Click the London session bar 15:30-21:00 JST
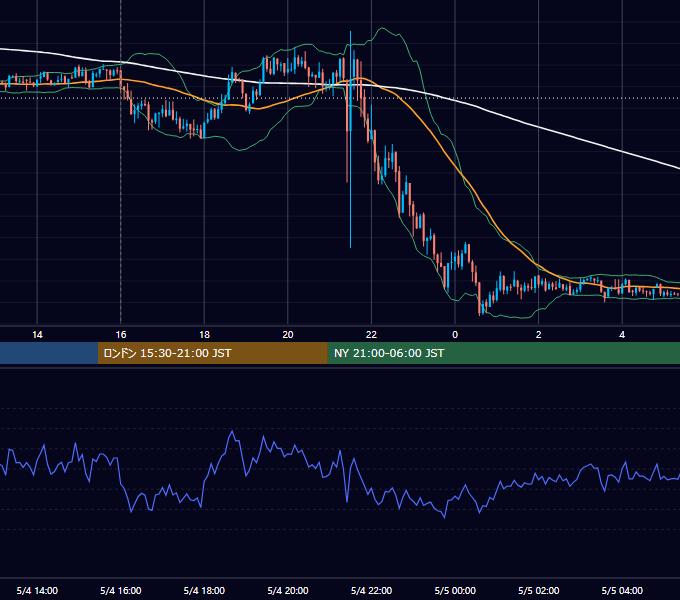 tap(212, 353)
